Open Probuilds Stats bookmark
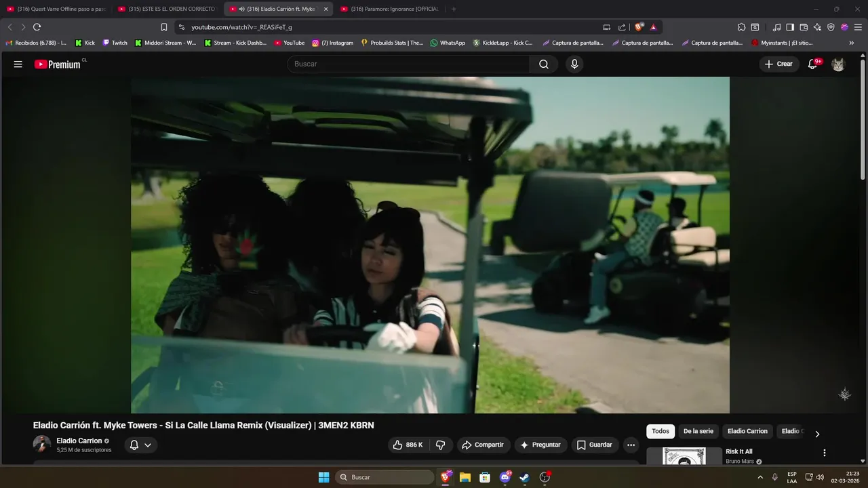This screenshot has height=488, width=868. point(392,43)
